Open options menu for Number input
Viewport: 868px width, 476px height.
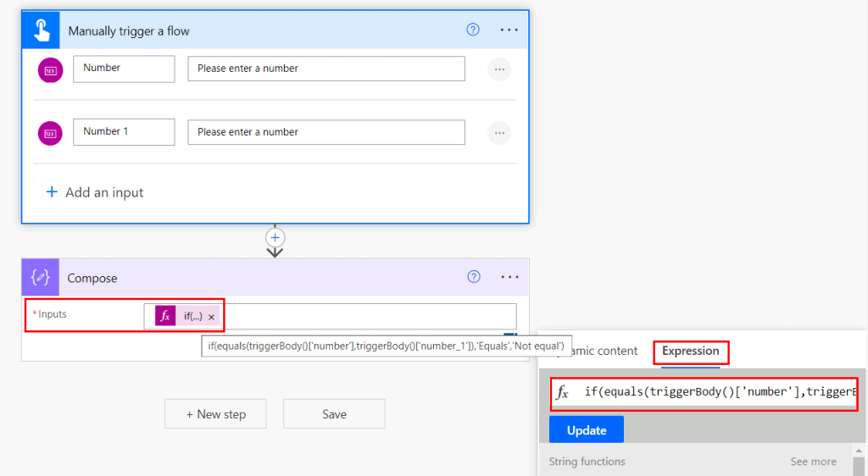499,69
